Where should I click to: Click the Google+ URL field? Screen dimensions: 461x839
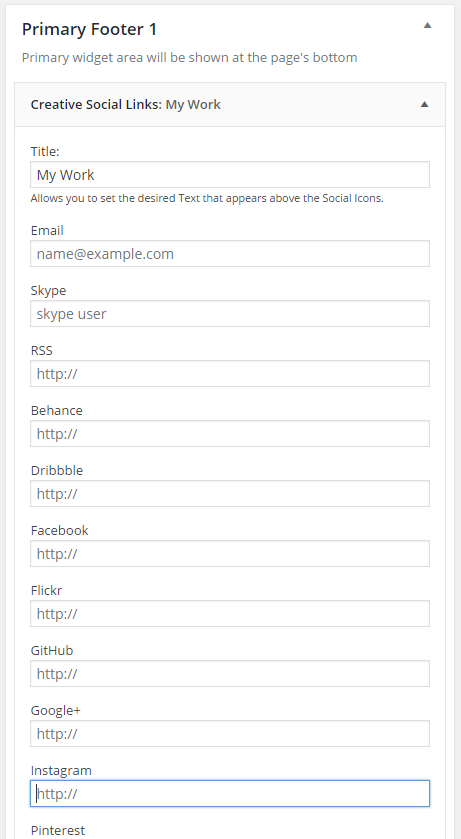(x=230, y=733)
